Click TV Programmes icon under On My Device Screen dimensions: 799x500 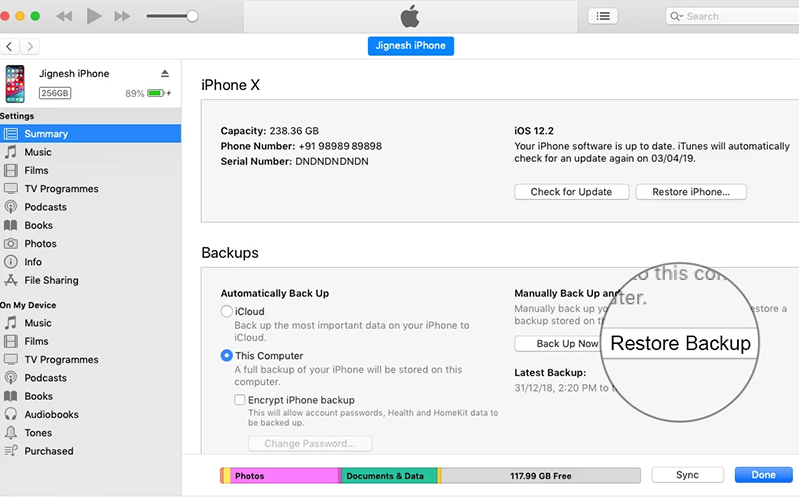pos(11,359)
